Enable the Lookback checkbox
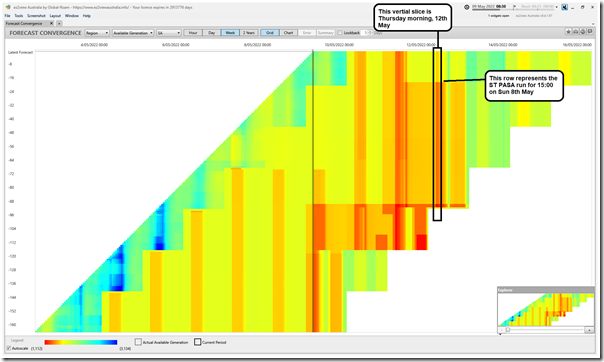 click(x=340, y=33)
